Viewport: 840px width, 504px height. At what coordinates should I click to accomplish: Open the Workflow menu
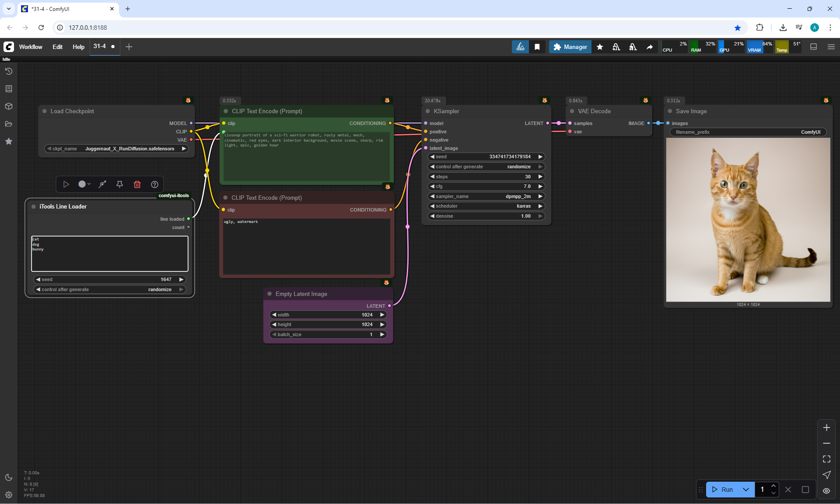[x=31, y=47]
